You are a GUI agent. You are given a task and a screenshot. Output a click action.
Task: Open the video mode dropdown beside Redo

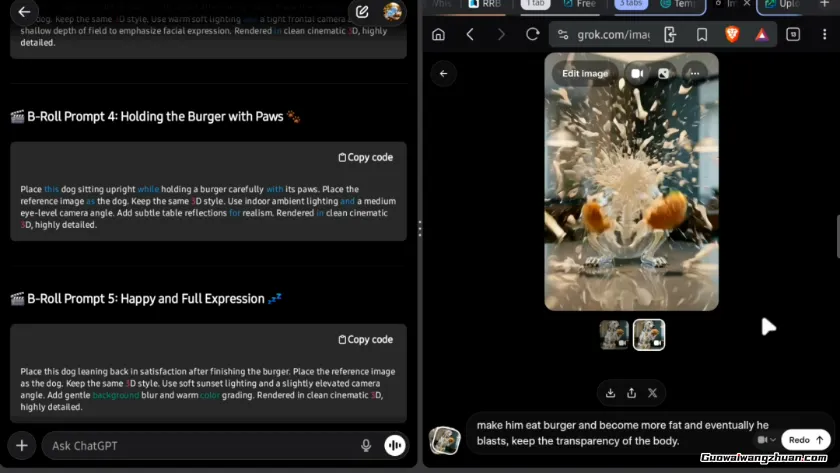click(x=766, y=440)
